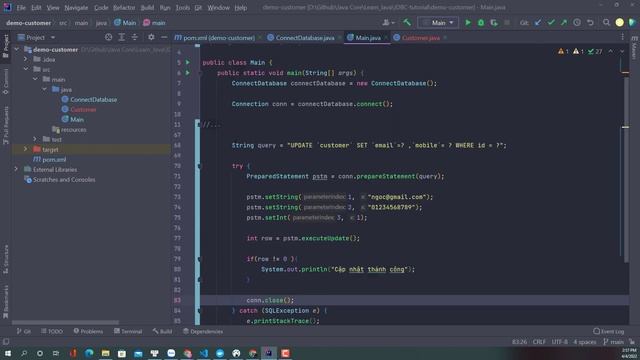Build project with the hammer icon
This screenshot has width=640, height=360.
407,22
